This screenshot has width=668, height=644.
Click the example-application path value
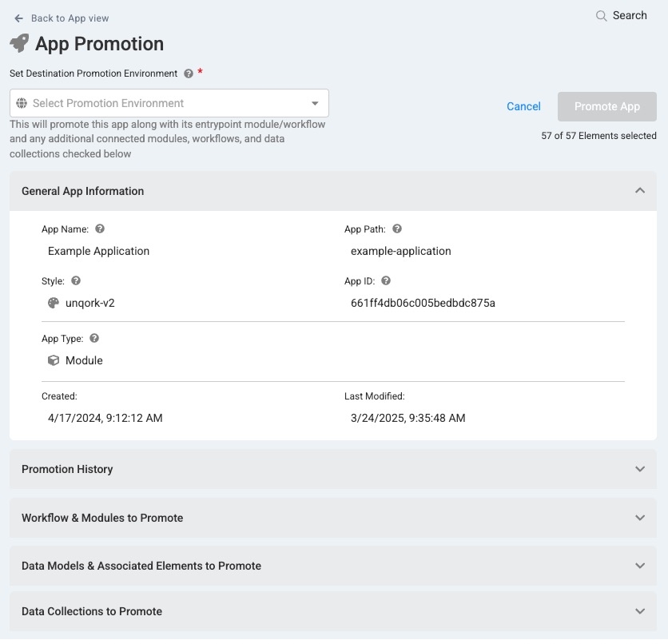point(400,252)
